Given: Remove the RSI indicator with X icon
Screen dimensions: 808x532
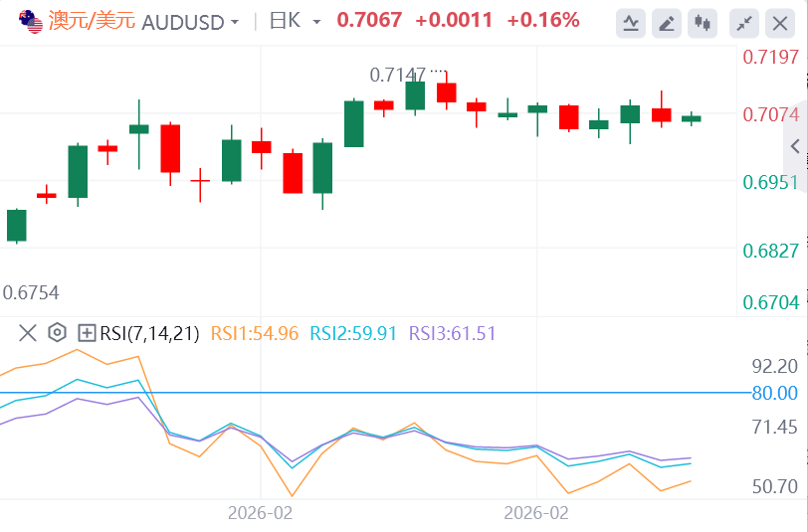Looking at the screenshot, I should coord(27,333).
